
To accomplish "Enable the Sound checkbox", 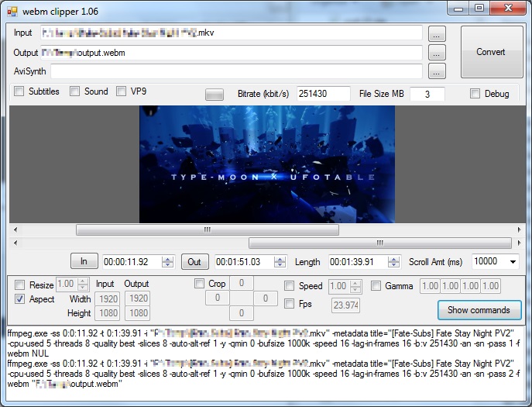I will (x=74, y=91).
